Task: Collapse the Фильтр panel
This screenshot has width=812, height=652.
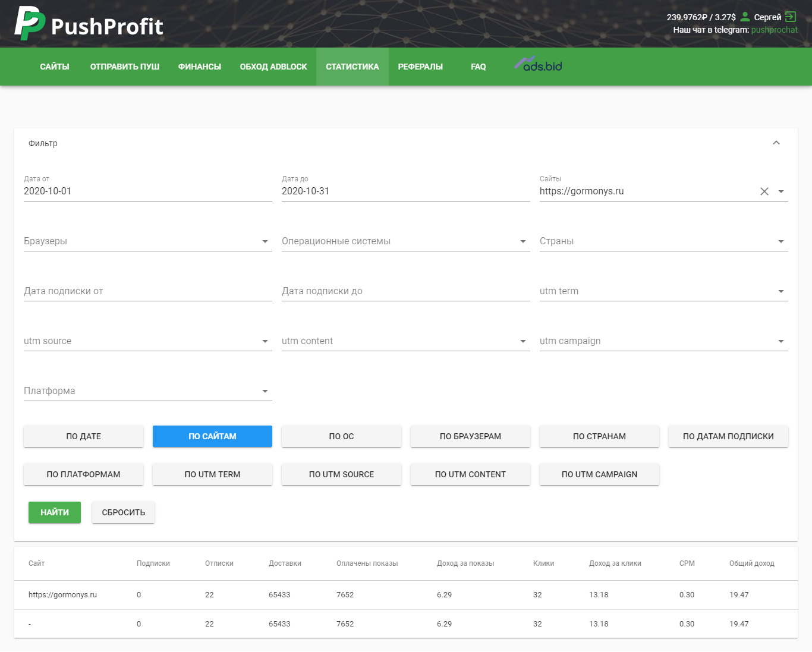Action: [776, 143]
